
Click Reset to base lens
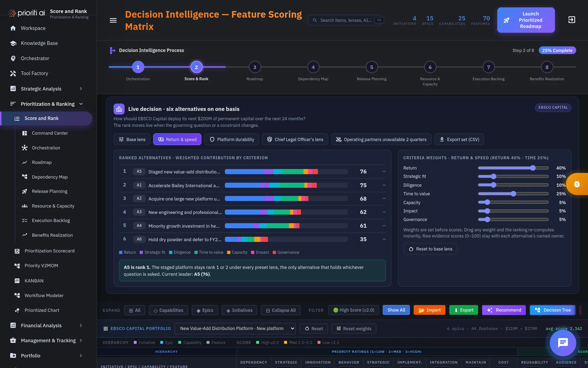click(430, 249)
